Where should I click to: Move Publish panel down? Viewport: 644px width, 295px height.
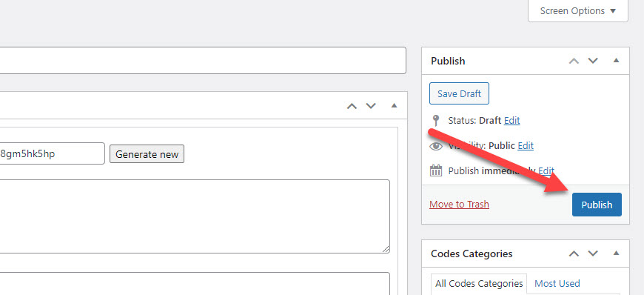(593, 61)
